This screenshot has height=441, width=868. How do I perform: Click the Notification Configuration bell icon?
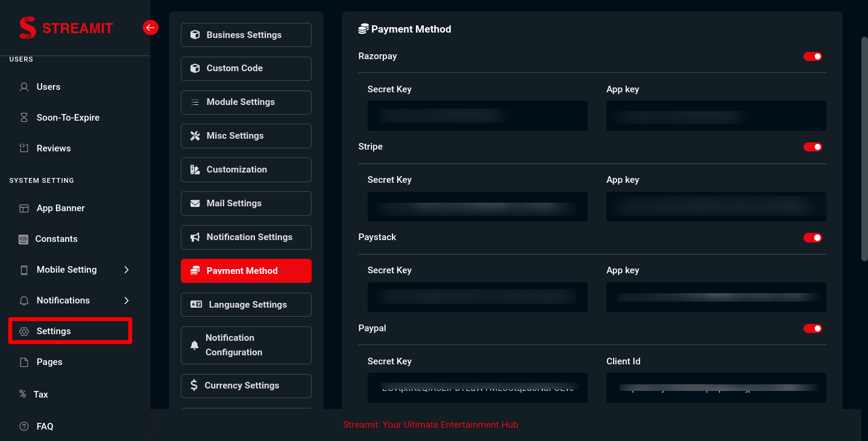(x=194, y=345)
